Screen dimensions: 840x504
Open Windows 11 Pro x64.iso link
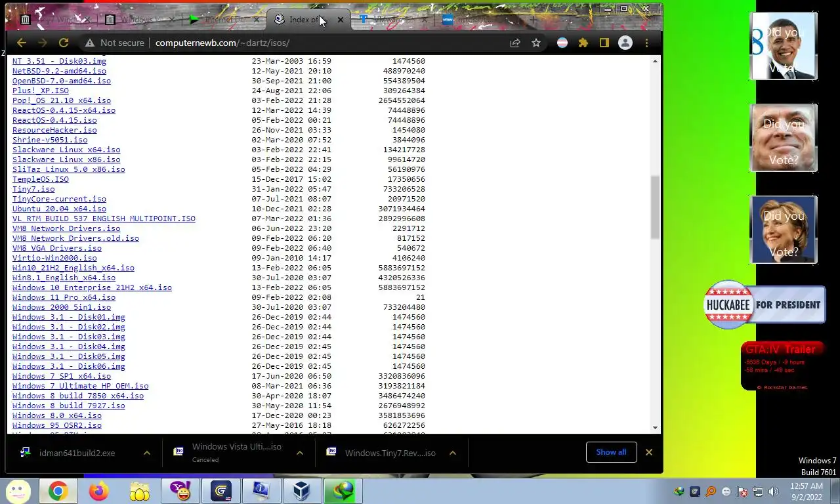(64, 297)
